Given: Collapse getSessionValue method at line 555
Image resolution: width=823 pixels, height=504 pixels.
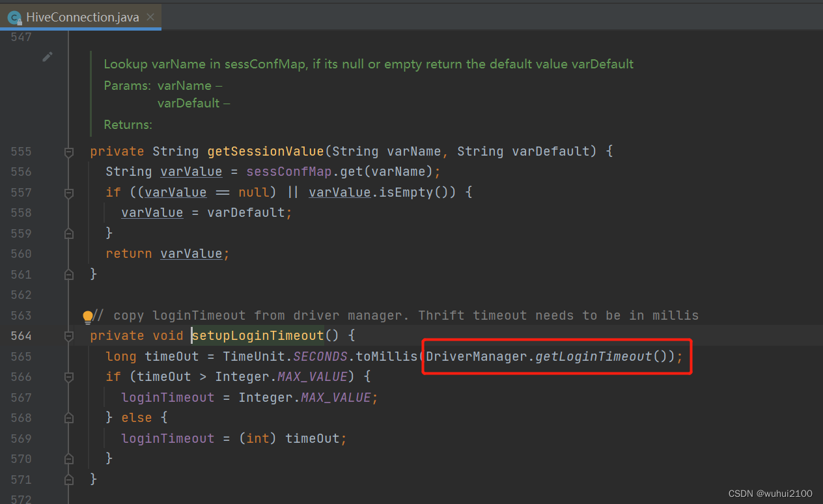Looking at the screenshot, I should [68, 152].
